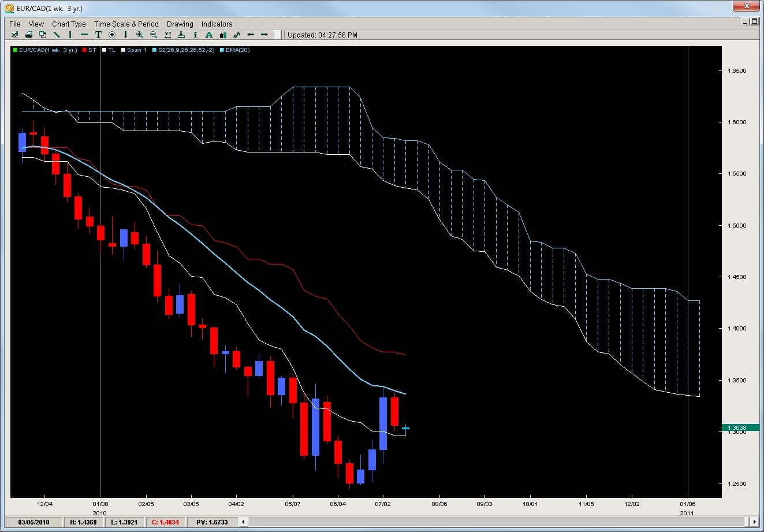Click the 03/05/2010 date status field
This screenshot has width=764, height=532.
(33, 522)
